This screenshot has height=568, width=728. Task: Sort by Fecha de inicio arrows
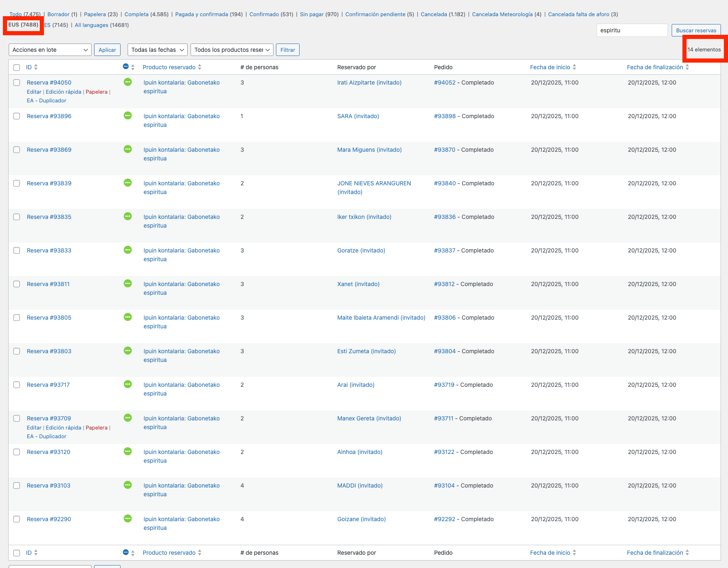574,67
